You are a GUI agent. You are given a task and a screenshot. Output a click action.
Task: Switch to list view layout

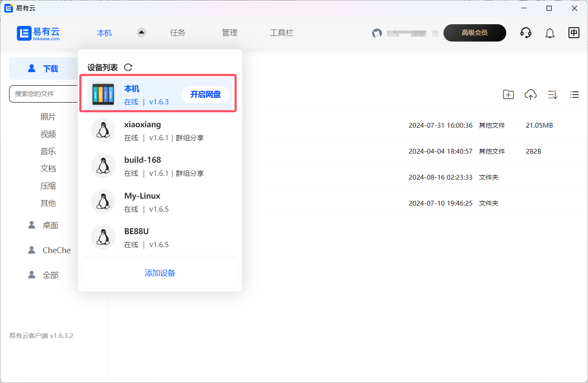(x=575, y=94)
